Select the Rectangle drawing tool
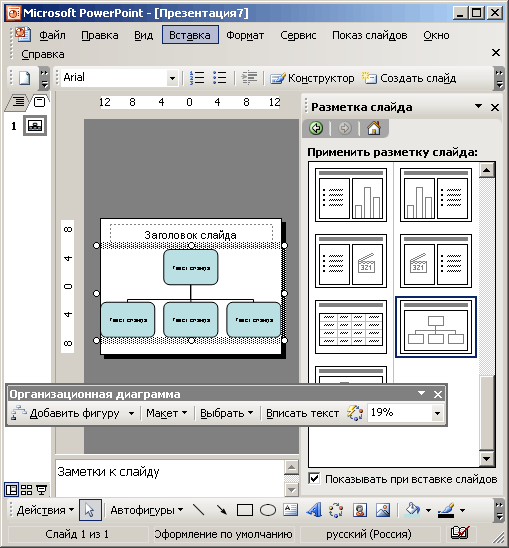Viewport: 509px width, 548px height. (x=245, y=510)
